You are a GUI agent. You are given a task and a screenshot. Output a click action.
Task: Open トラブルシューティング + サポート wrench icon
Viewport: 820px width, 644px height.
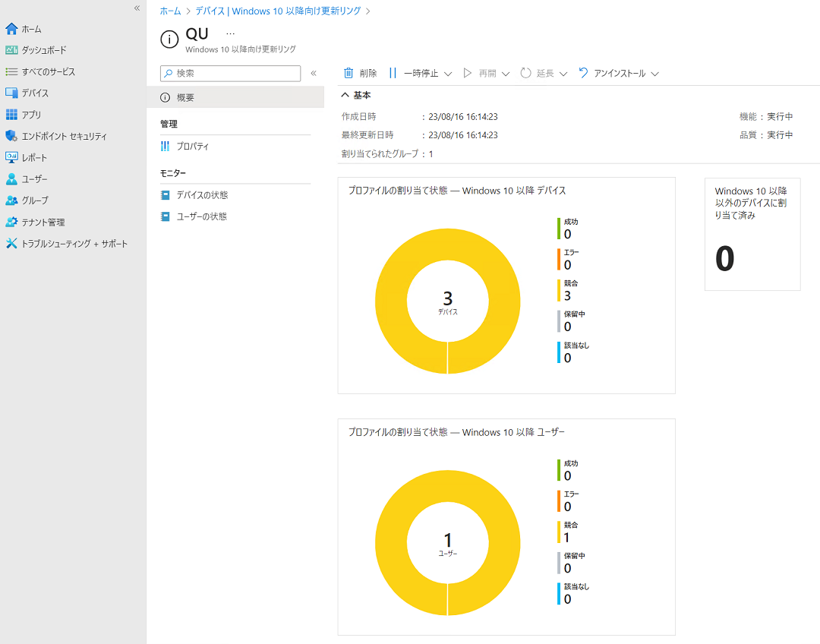coord(11,244)
